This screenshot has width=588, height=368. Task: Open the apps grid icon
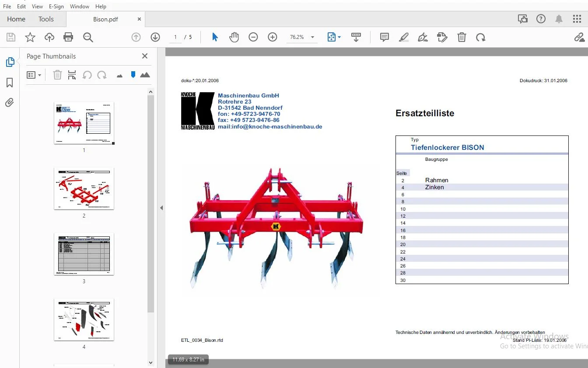coord(577,19)
